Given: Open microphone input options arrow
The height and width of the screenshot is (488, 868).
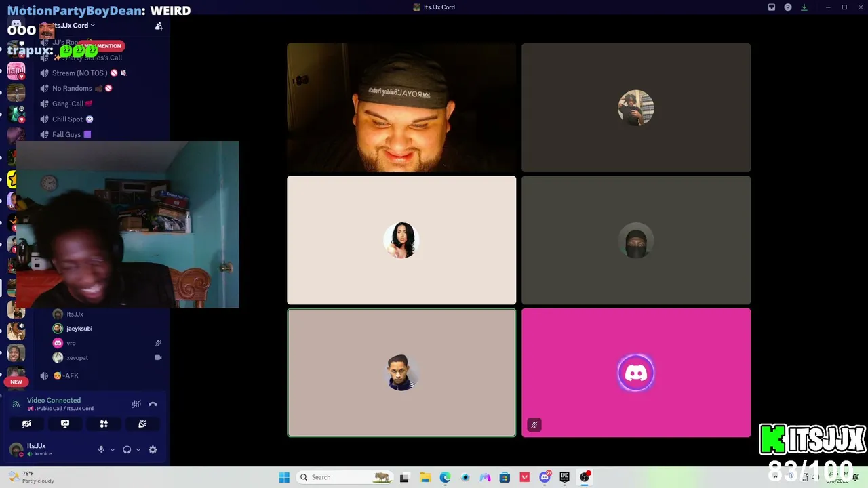Looking at the screenshot, I should (113, 449).
